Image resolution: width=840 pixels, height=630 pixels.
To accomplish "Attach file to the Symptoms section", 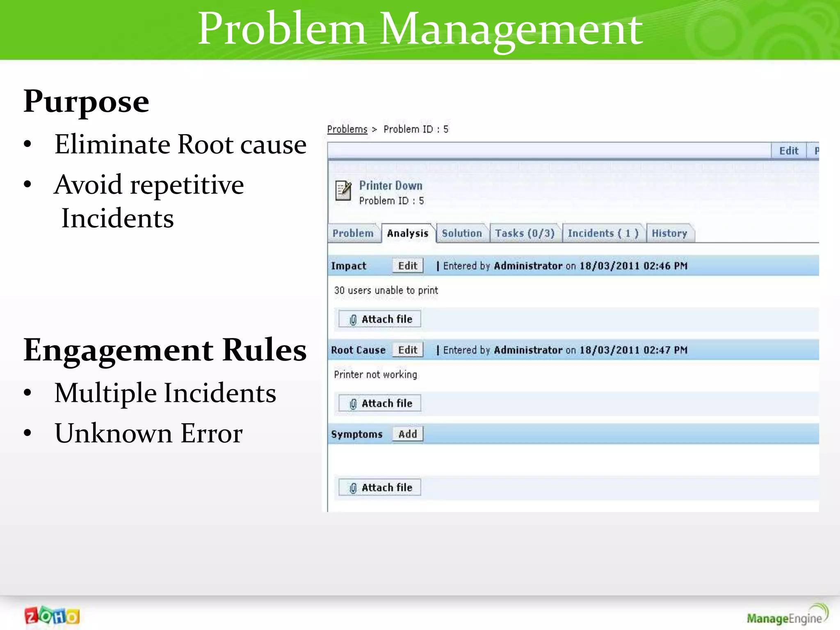I will 380,488.
